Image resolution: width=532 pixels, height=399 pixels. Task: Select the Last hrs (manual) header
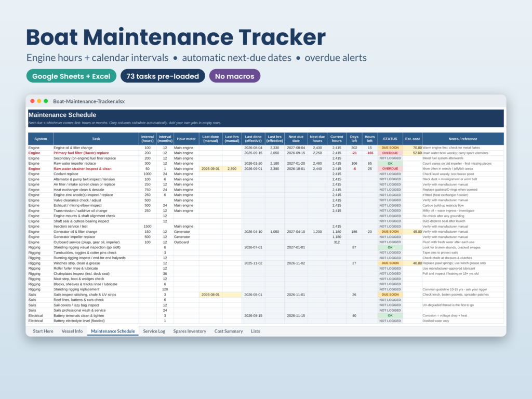pyautogui.click(x=232, y=139)
